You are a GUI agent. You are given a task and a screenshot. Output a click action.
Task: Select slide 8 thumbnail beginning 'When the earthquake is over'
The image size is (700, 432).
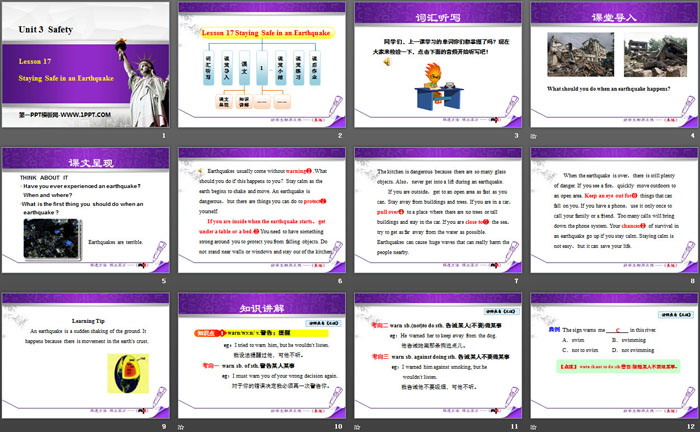pyautogui.click(x=614, y=210)
